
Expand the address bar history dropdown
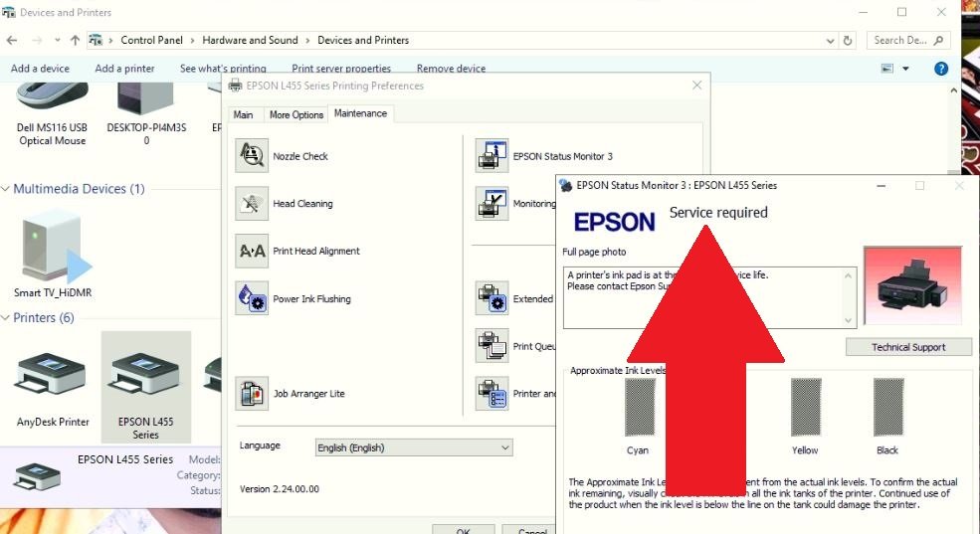point(830,40)
